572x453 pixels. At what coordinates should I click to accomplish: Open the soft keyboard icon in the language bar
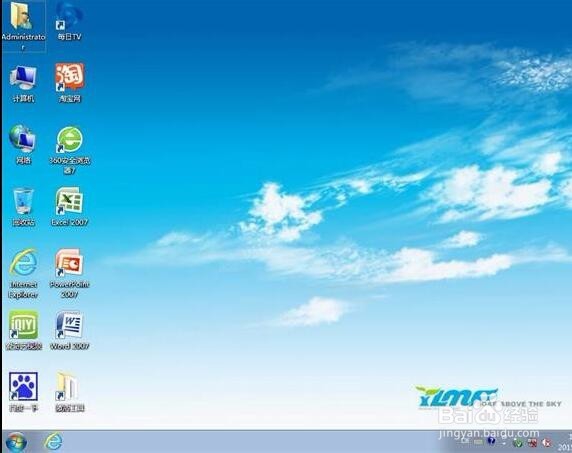[478, 442]
